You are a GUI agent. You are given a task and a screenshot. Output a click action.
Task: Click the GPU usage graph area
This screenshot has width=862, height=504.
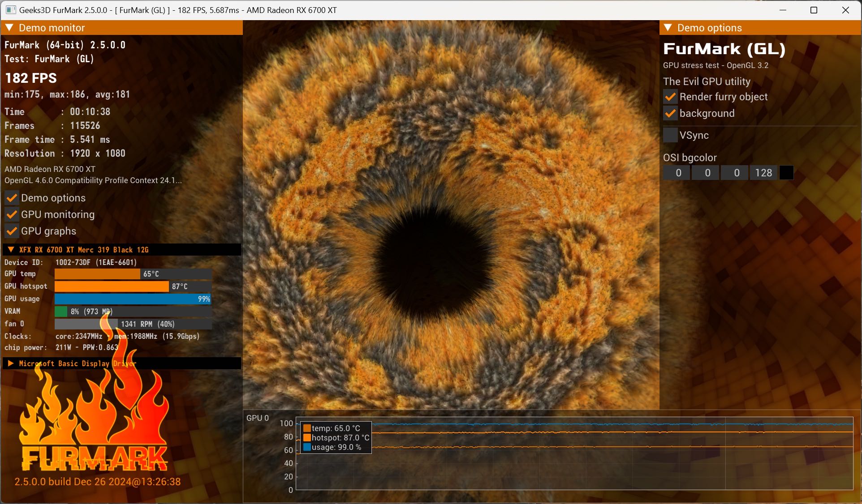coord(574,453)
